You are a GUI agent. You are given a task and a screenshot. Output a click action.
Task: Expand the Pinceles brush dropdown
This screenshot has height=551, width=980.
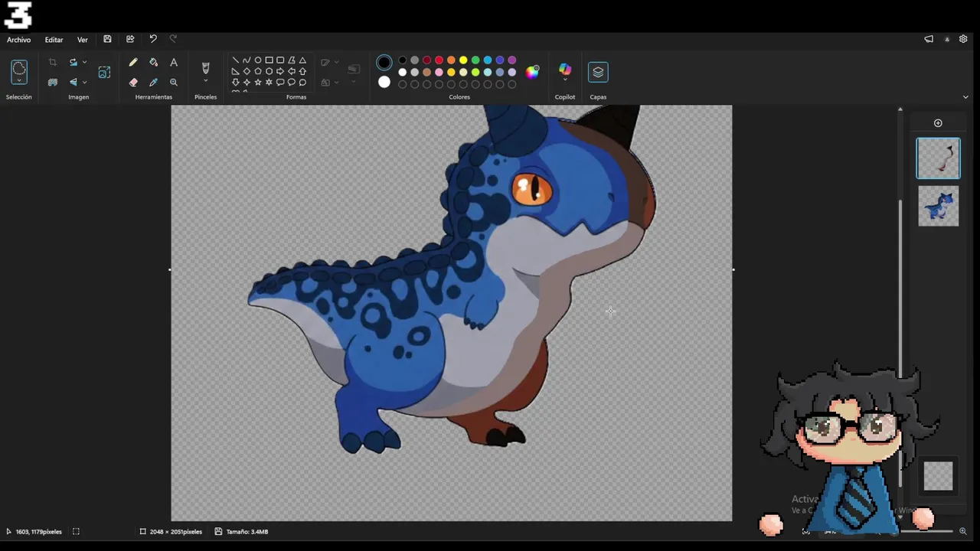pyautogui.click(x=205, y=81)
